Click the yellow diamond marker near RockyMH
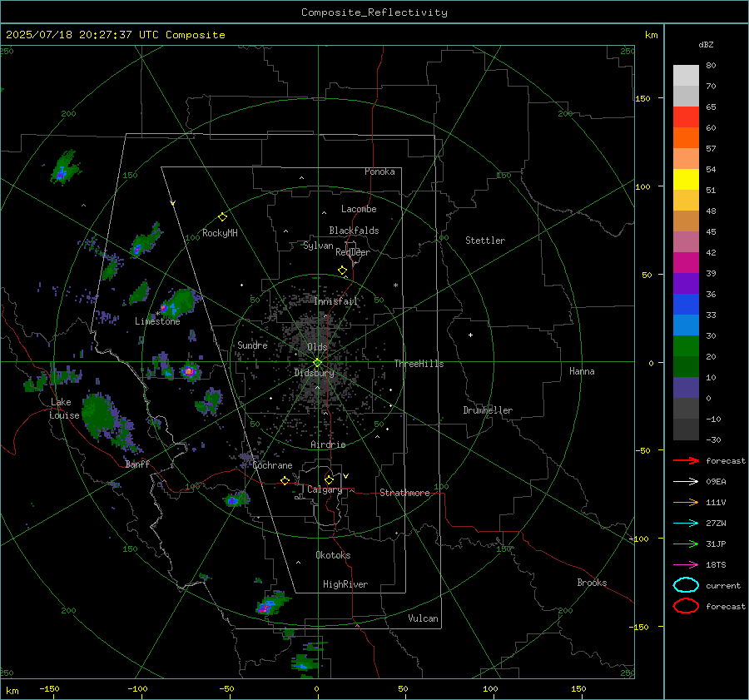The image size is (749, 700). click(222, 217)
